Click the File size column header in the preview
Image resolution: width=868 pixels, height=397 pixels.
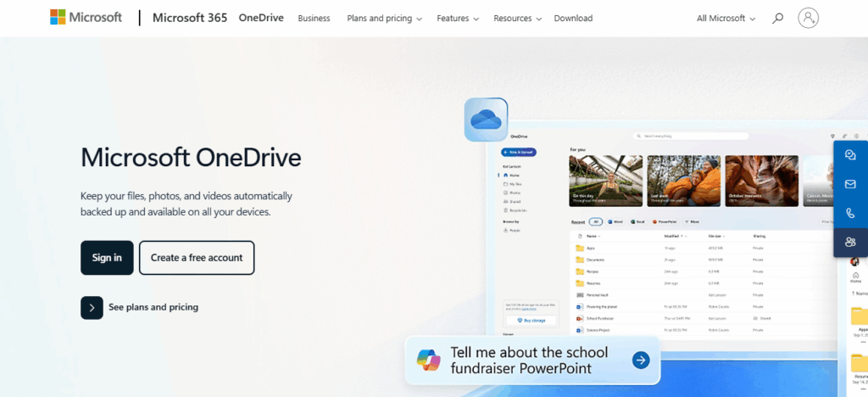pyautogui.click(x=715, y=236)
